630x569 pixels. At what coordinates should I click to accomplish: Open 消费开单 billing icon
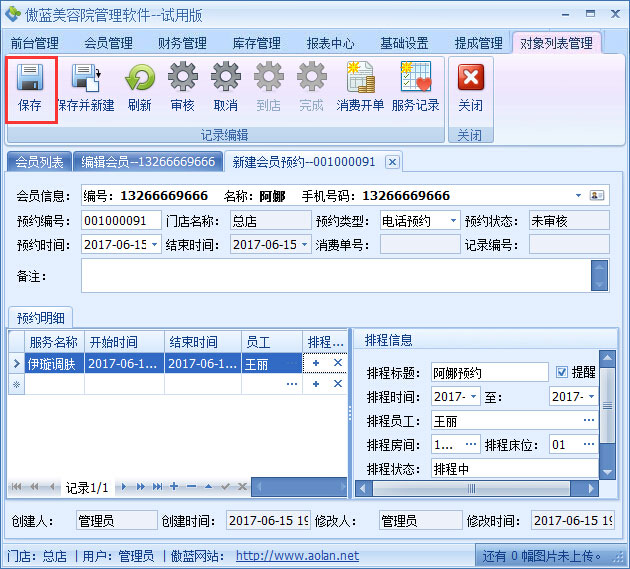pyautogui.click(x=360, y=88)
